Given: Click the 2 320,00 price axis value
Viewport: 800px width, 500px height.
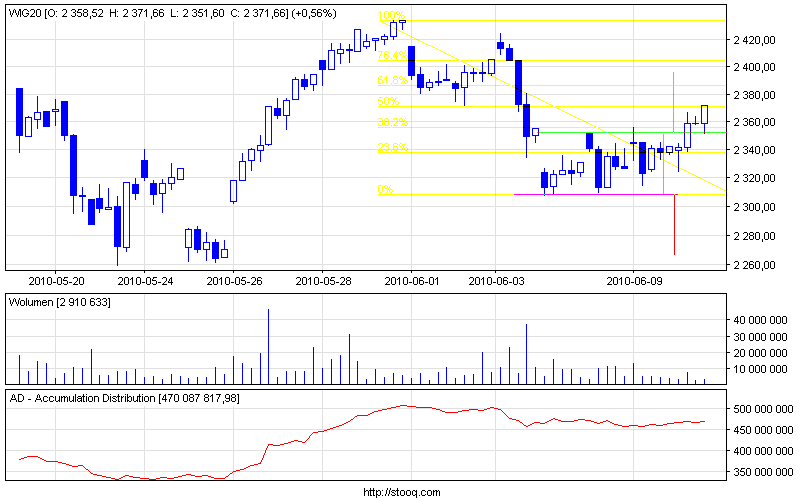Looking at the screenshot, I should click(755, 178).
